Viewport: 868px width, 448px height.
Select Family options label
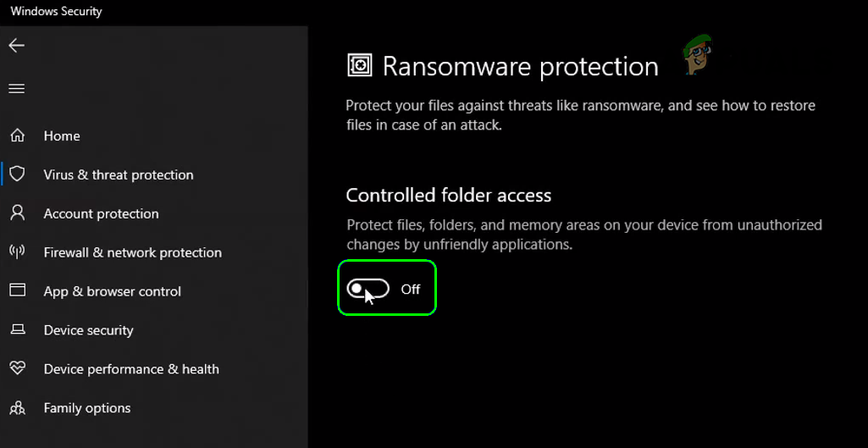[x=87, y=408]
